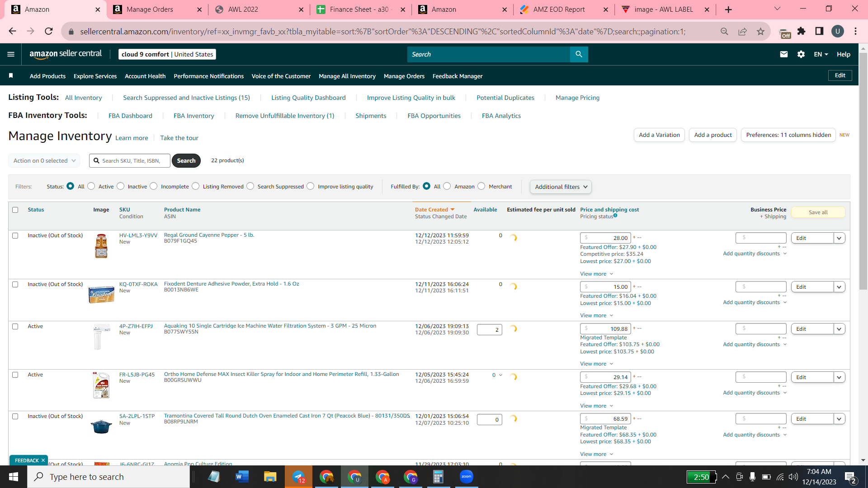Select the Inactive status filter radio
Screen dimensions: 868x488
click(121, 186)
